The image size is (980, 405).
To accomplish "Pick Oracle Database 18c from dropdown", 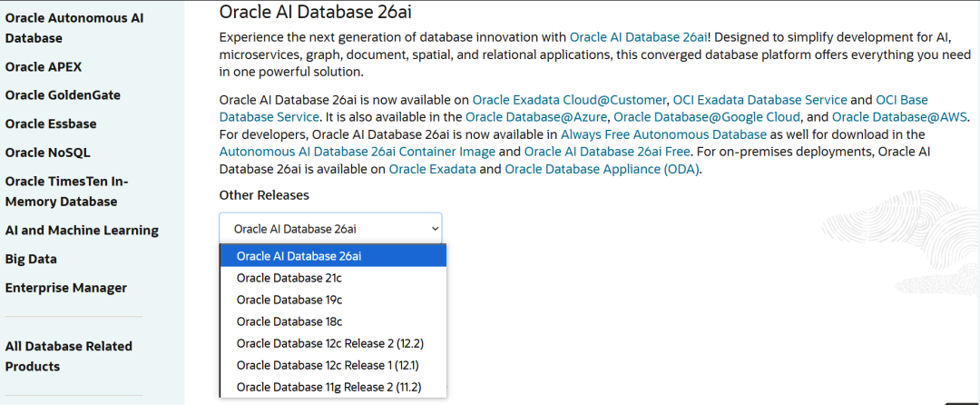I will 289,321.
